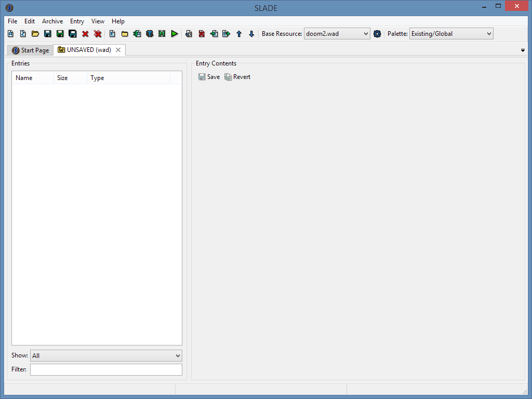This screenshot has height=399, width=532.
Task: Close all archives with the double red X
Action: [x=98, y=34]
